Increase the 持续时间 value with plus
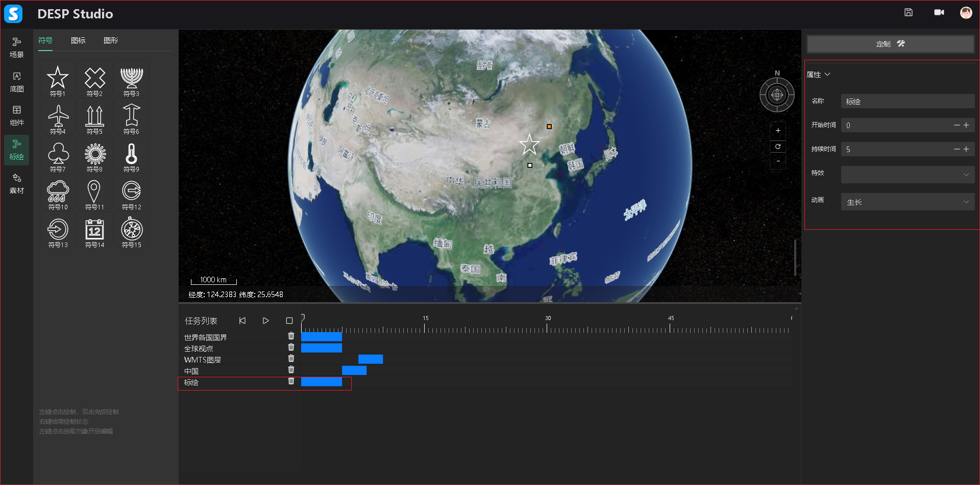 pyautogui.click(x=966, y=149)
